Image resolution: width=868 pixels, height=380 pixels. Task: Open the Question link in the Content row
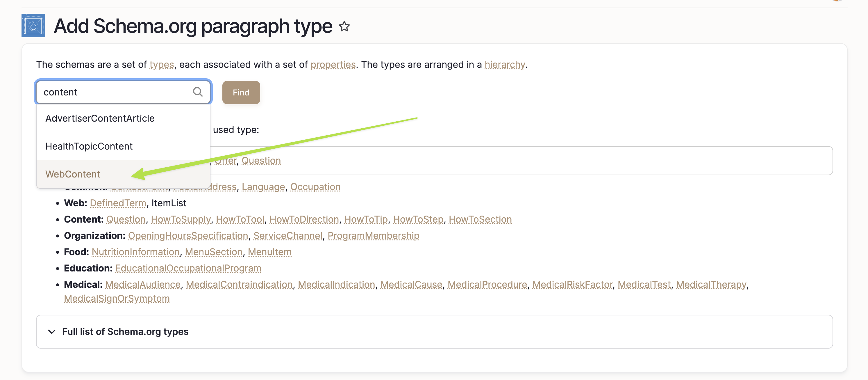126,219
